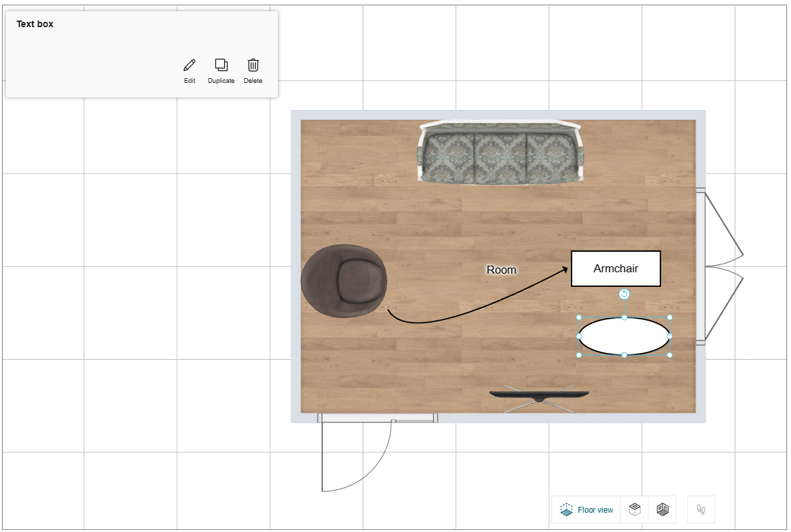791x532 pixels.
Task: Open the room corner view icon
Action: [662, 509]
